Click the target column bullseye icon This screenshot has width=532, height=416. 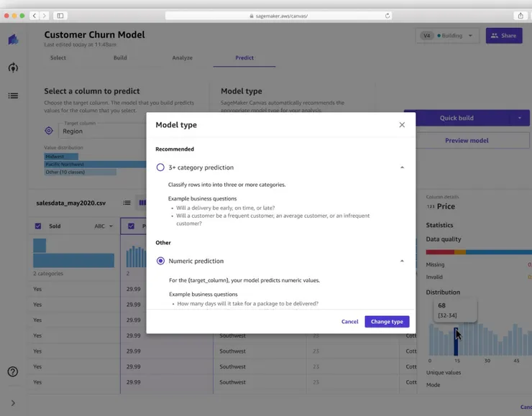click(x=49, y=131)
